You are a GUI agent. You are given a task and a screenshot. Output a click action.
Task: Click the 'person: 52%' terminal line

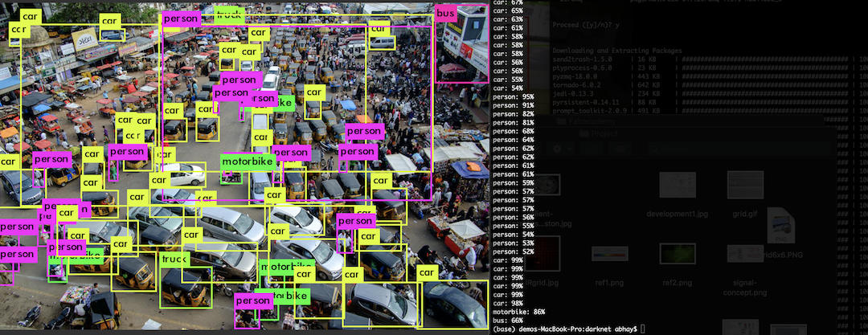click(513, 252)
